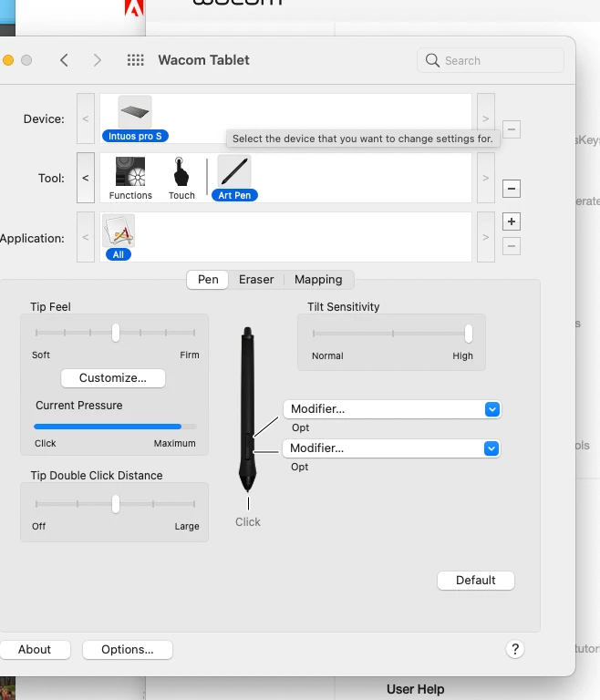Switch to the Eraser tab
This screenshot has height=700, width=600.
[x=256, y=280]
